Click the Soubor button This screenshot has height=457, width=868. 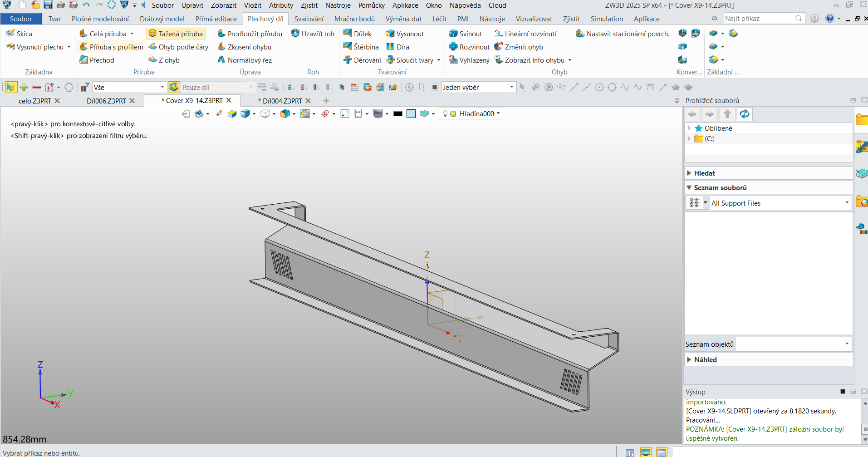[21, 19]
